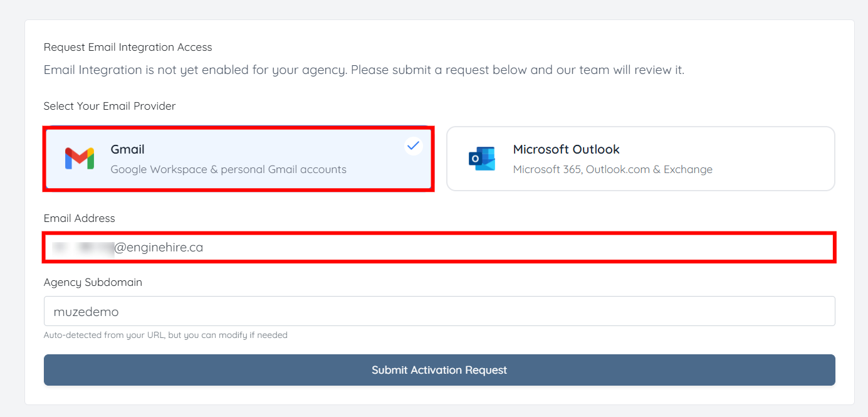The width and height of the screenshot is (868, 417).
Task: Select Microsoft Outlook as the email provider
Action: point(640,159)
